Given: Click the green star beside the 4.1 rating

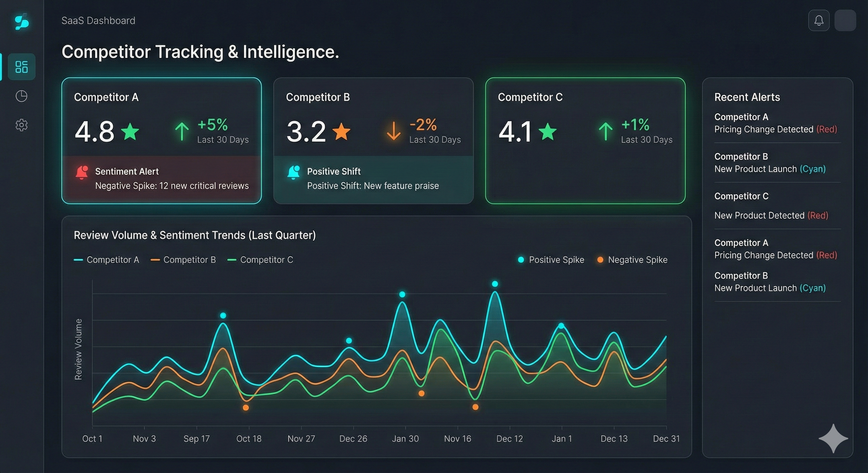Looking at the screenshot, I should (x=547, y=131).
